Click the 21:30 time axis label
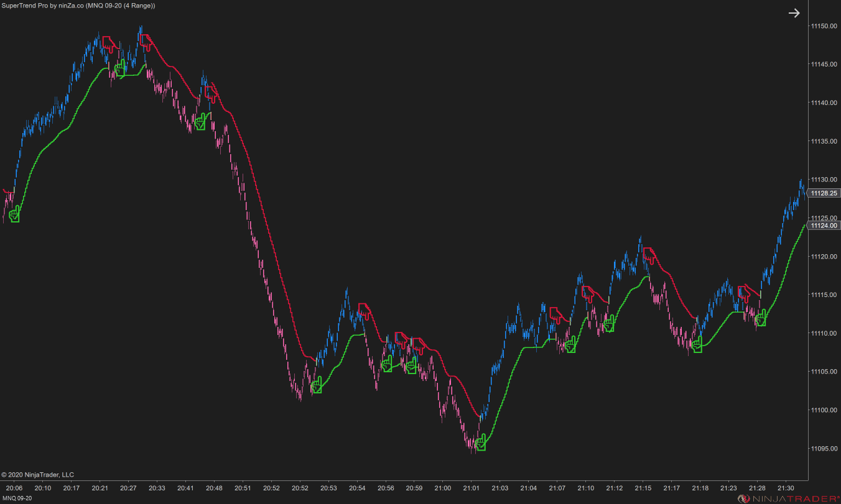The height and width of the screenshot is (504, 841). pos(786,488)
